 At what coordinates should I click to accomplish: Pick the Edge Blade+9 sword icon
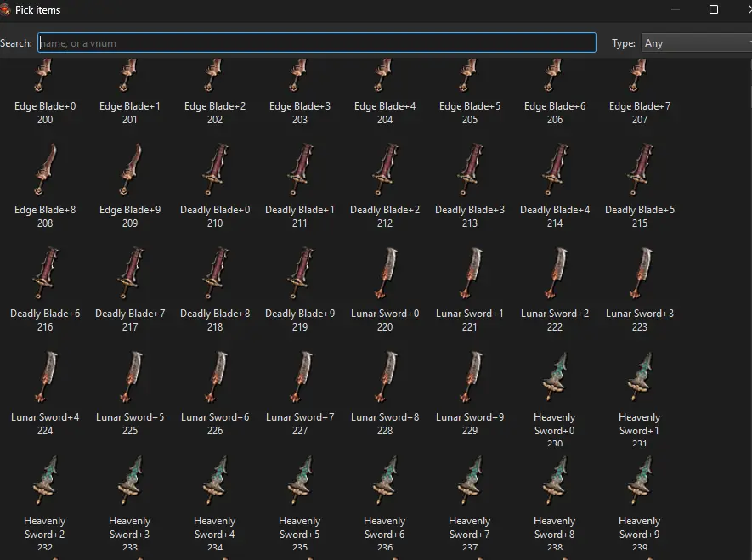click(x=130, y=170)
